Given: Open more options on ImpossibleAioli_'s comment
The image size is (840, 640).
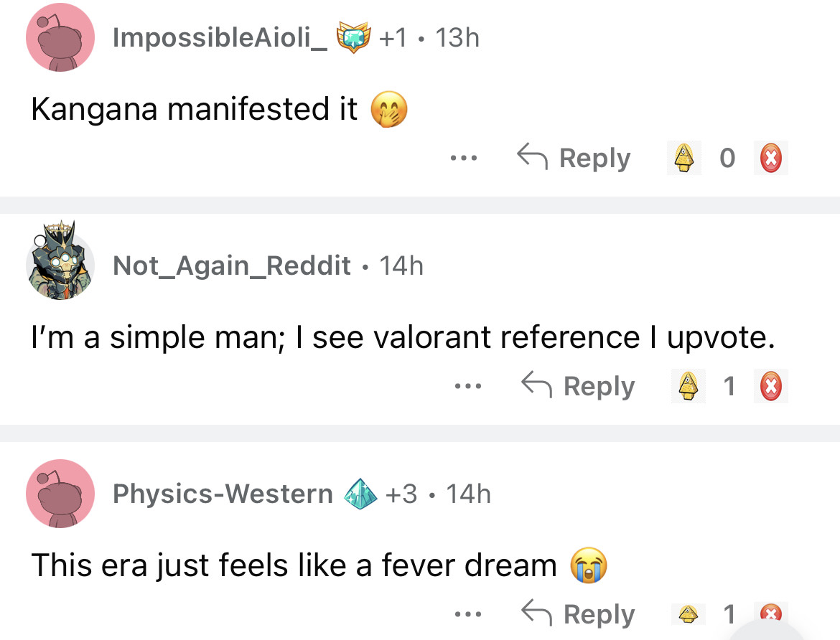Looking at the screenshot, I should click(462, 158).
